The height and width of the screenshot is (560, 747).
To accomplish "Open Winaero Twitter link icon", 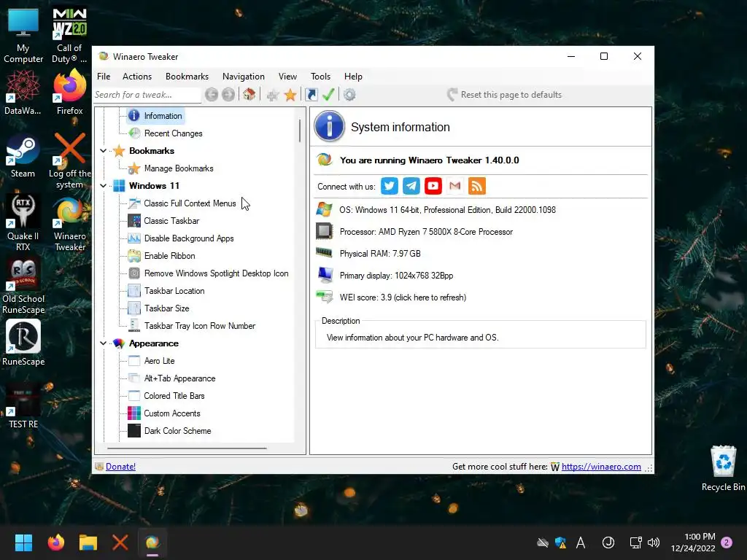I will pyautogui.click(x=390, y=186).
